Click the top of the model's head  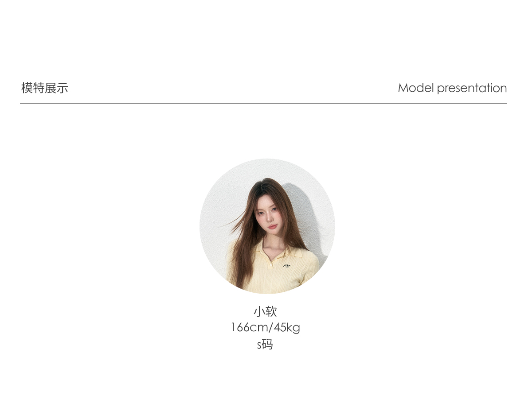coord(267,182)
